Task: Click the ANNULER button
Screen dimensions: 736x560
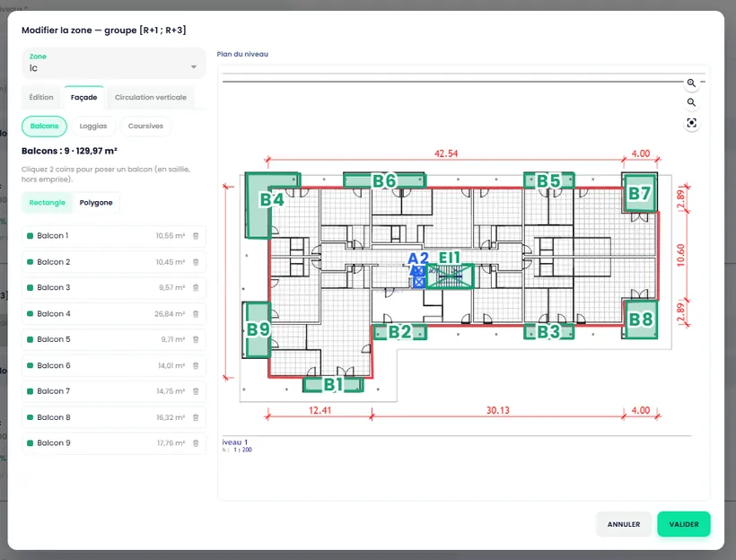Action: coord(624,524)
